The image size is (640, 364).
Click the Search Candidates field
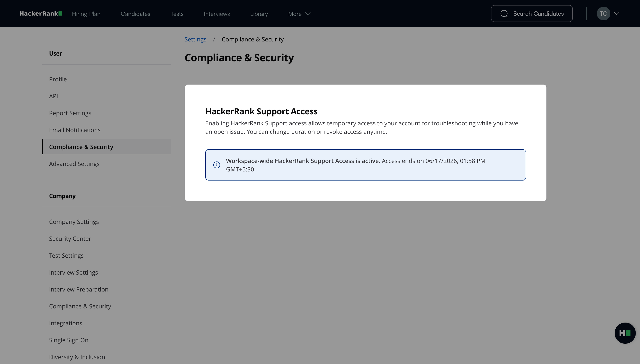532,14
